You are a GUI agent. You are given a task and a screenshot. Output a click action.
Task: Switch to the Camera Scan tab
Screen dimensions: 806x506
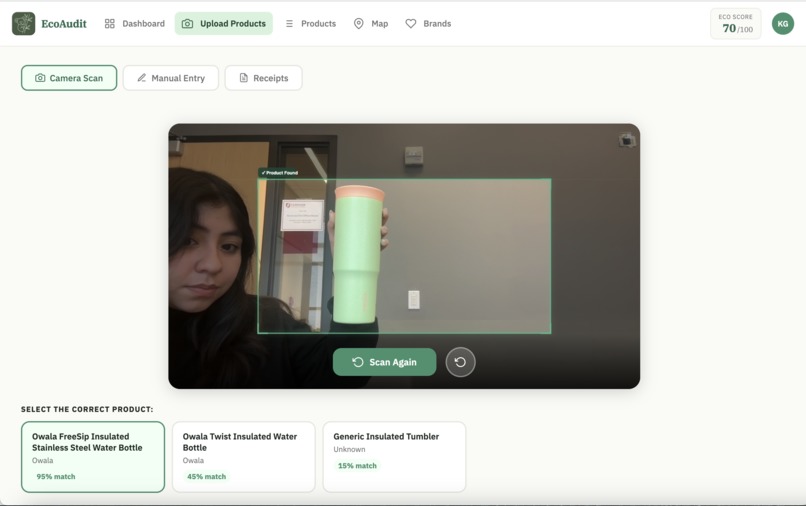(69, 78)
